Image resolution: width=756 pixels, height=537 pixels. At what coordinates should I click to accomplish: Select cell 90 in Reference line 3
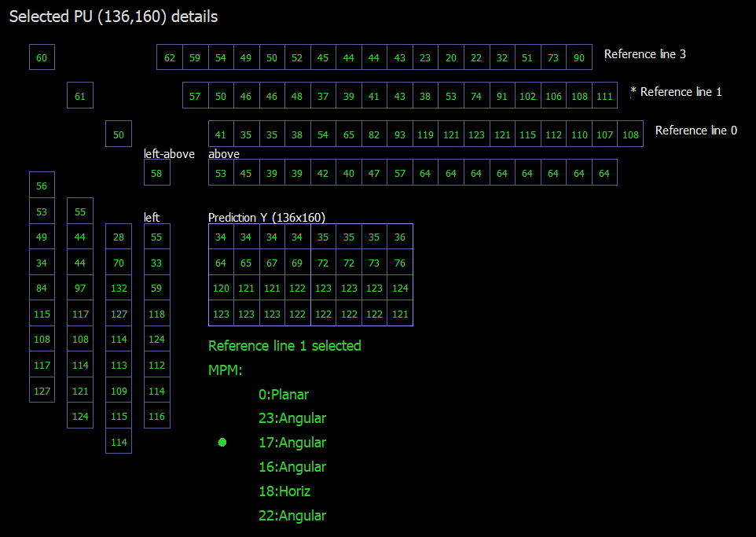[579, 57]
